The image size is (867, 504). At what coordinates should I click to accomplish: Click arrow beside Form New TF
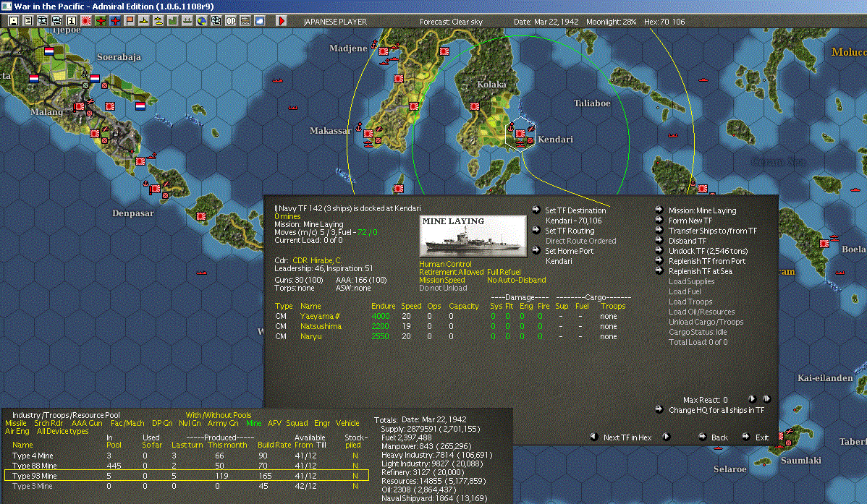(x=659, y=219)
